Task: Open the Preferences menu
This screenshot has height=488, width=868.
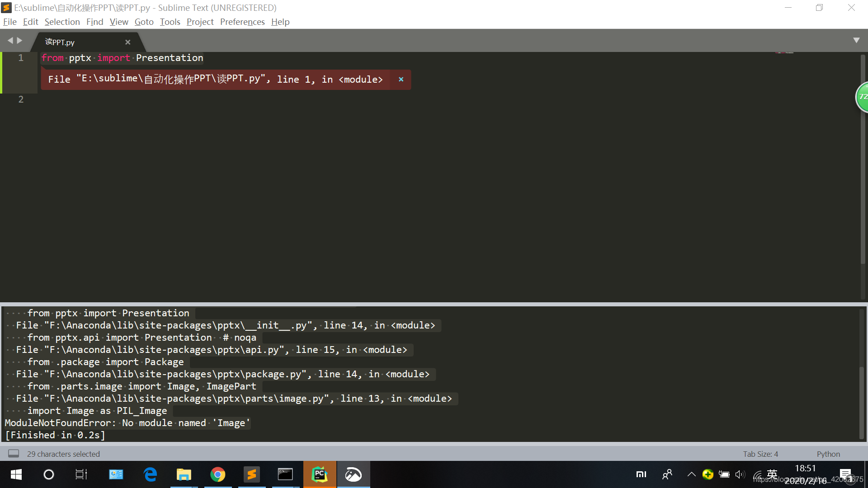Action: (x=242, y=22)
